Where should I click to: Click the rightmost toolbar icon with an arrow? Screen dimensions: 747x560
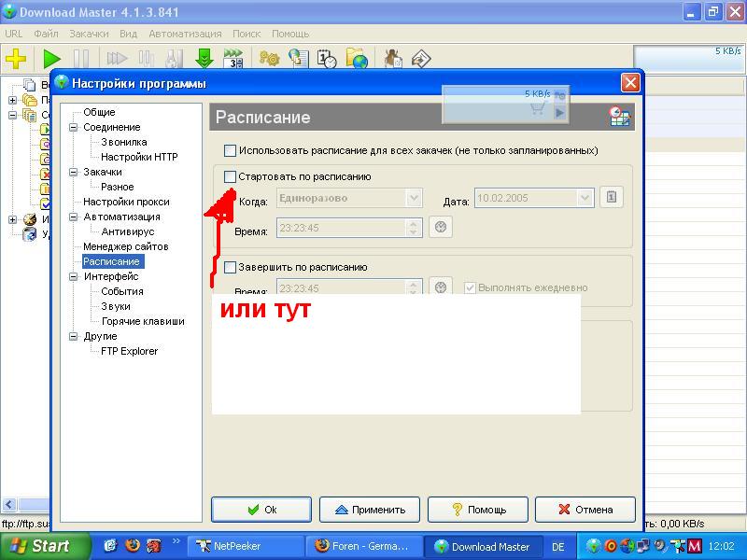(x=421, y=59)
